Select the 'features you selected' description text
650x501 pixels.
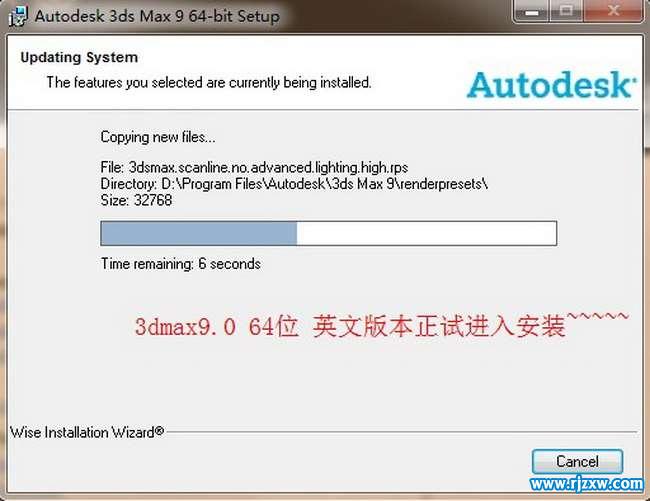(x=209, y=82)
